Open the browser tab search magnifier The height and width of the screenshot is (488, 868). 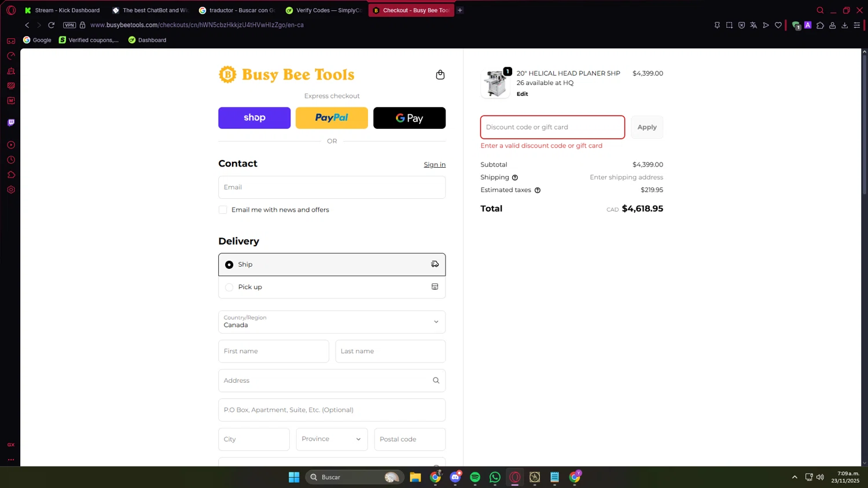(x=820, y=10)
